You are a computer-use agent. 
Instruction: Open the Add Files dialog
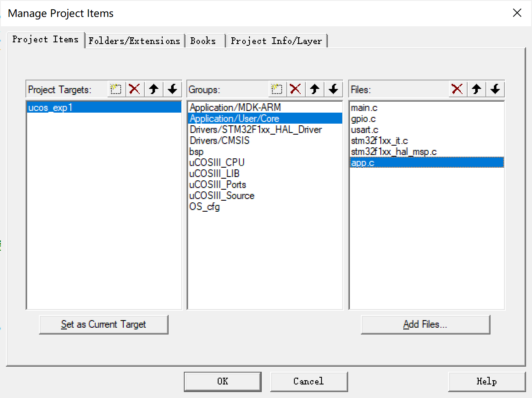click(x=425, y=324)
